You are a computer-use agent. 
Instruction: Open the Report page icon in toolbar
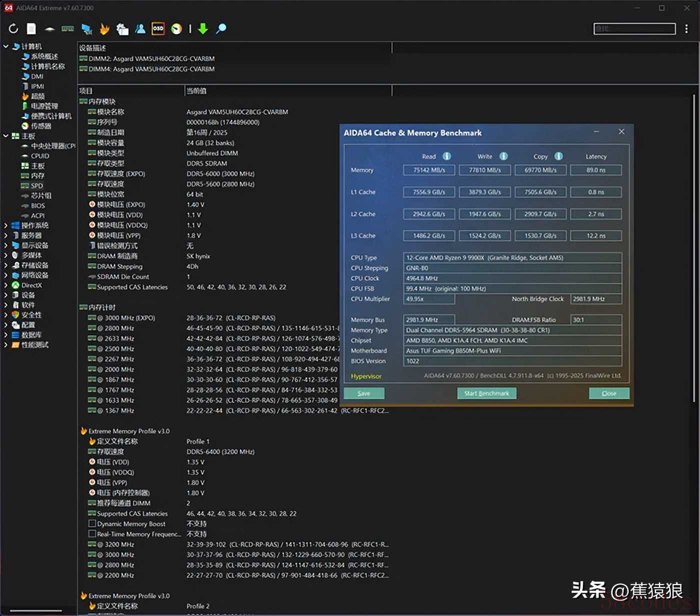(31, 29)
